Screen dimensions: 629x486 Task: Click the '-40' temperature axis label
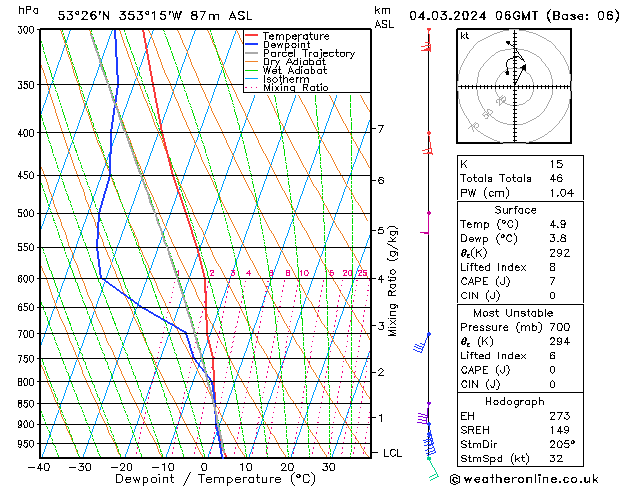(x=39, y=467)
